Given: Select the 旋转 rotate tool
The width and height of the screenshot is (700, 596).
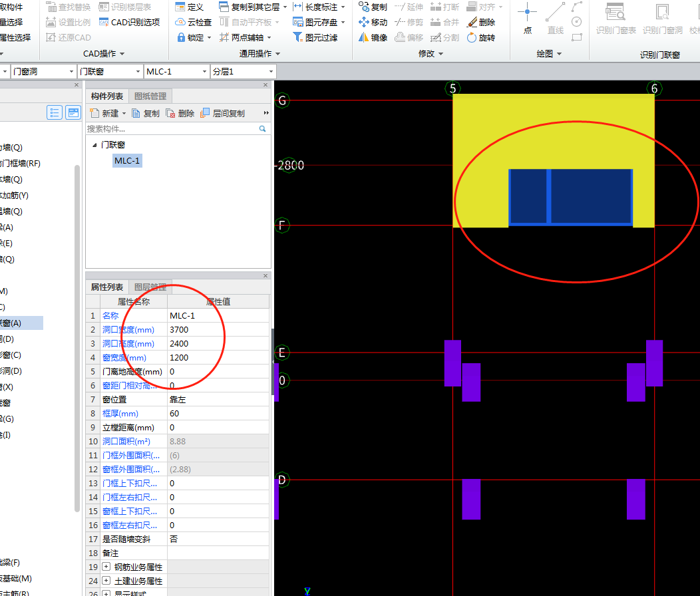Looking at the screenshot, I should click(x=481, y=37).
